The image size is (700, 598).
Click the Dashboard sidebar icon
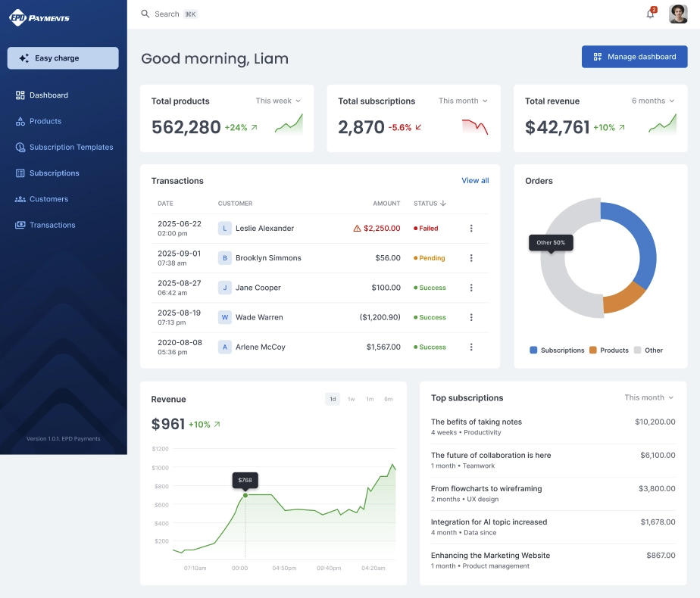point(20,95)
